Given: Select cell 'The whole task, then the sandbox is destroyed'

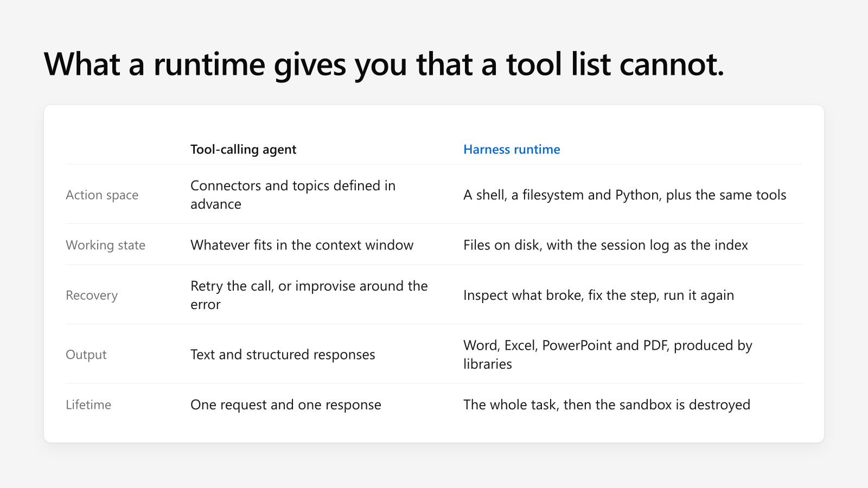Looking at the screenshot, I should (x=607, y=405).
